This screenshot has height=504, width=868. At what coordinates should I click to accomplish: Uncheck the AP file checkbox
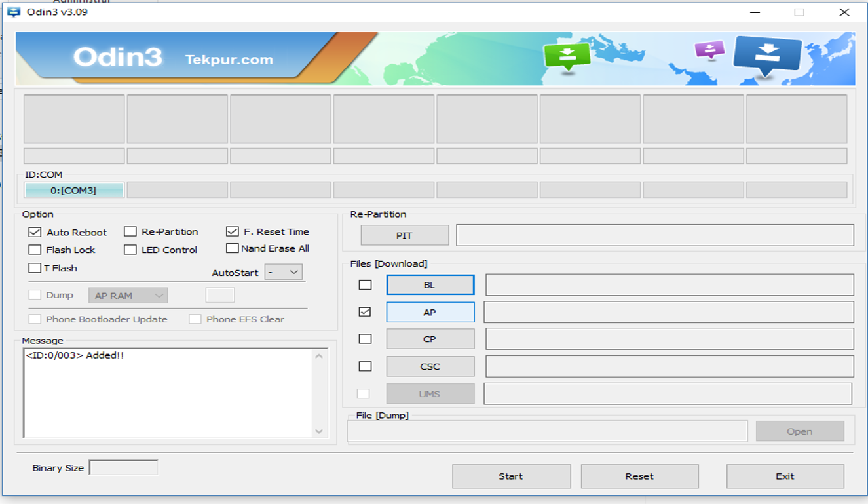(365, 311)
